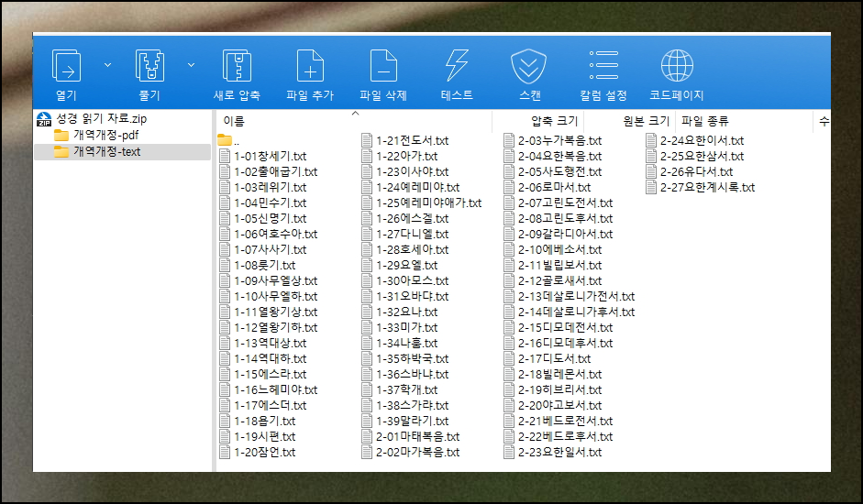Viewport: 863px width, 504px height.
Task: Click the file icon of 2-19히브리서.txt
Action: 509,390
